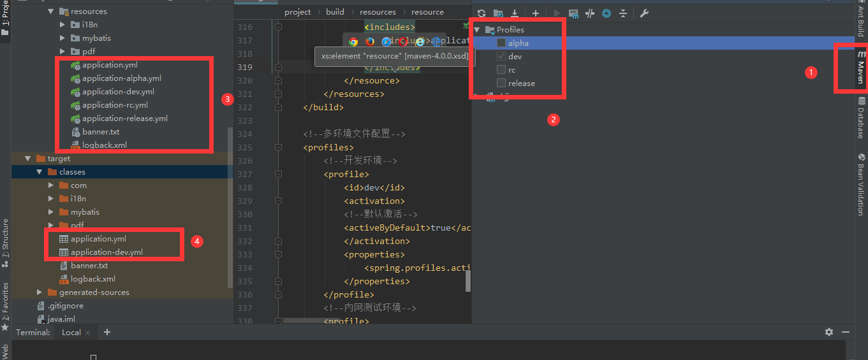Click 'build' breadcrumb in editor
Viewport: 868px width, 360px height.
click(x=335, y=12)
